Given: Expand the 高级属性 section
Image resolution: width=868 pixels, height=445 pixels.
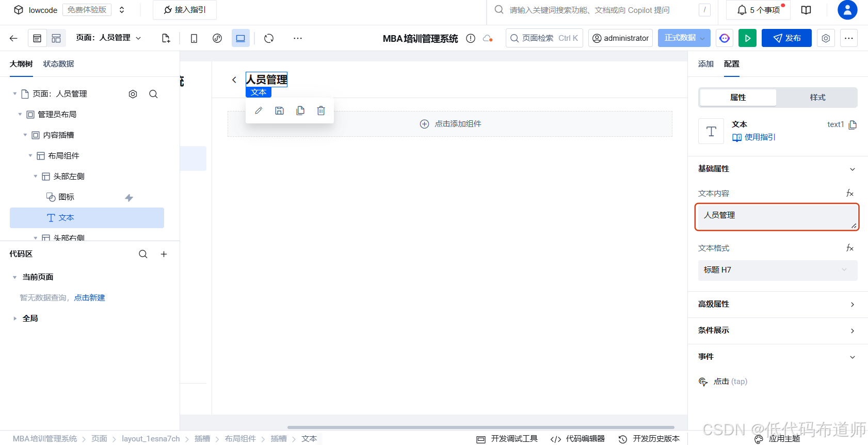Looking at the screenshot, I should (x=778, y=304).
